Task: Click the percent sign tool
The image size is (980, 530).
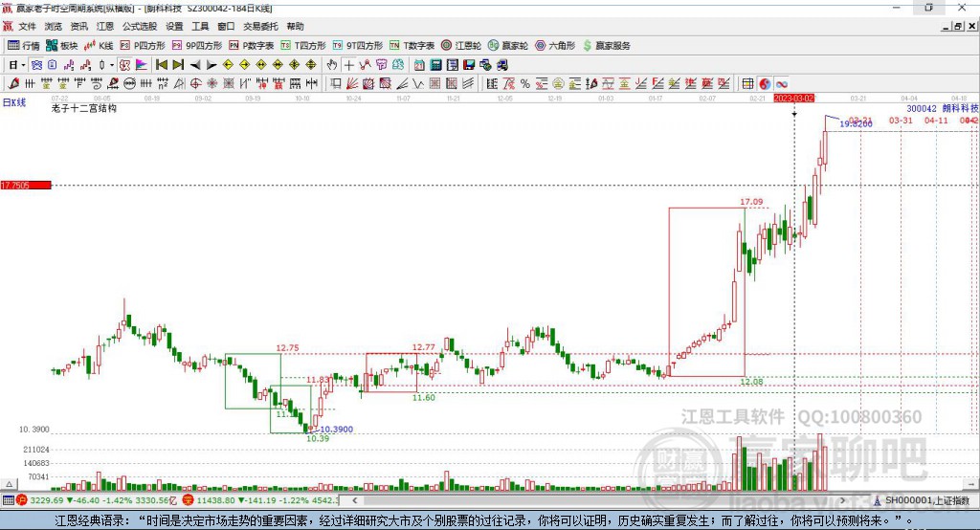Action: coord(525,84)
